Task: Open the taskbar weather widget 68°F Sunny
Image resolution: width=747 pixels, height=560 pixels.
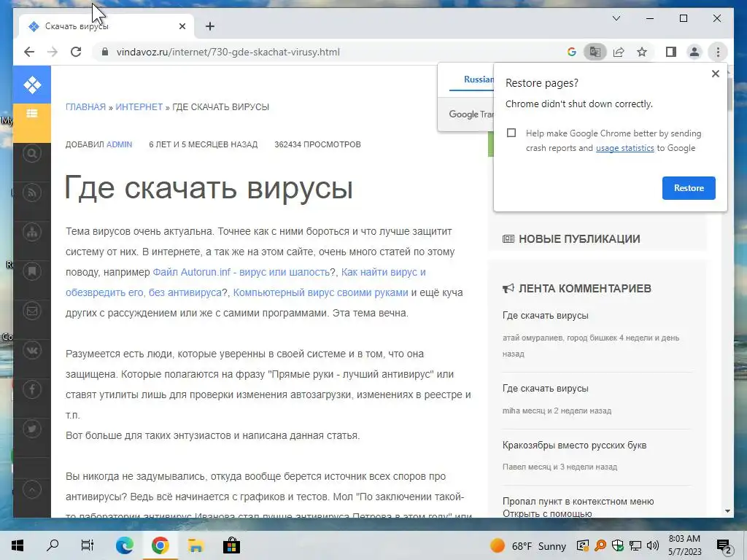Action: click(528, 545)
